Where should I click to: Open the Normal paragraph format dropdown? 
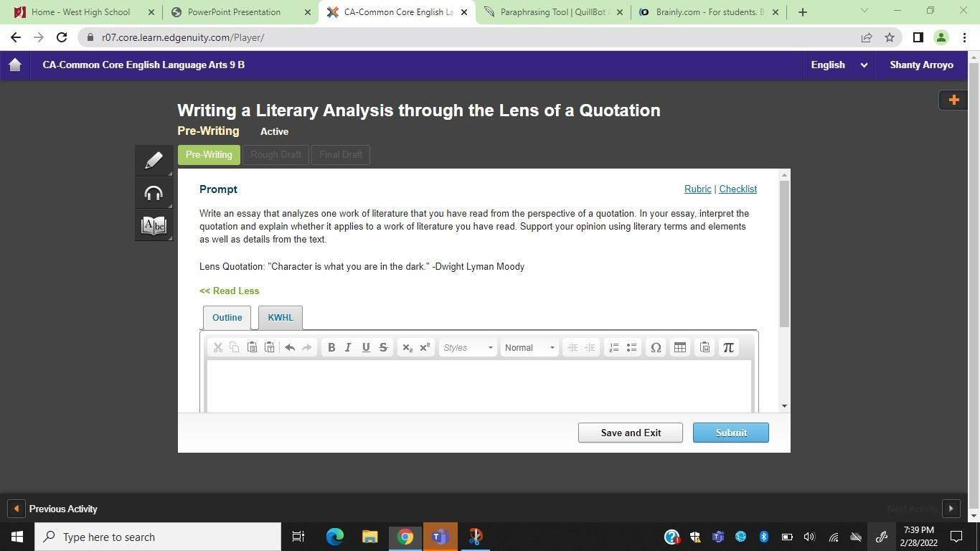(529, 347)
